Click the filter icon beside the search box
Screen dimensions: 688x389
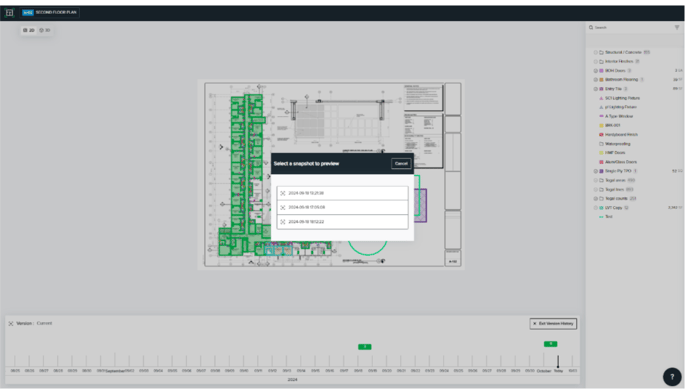coord(677,27)
